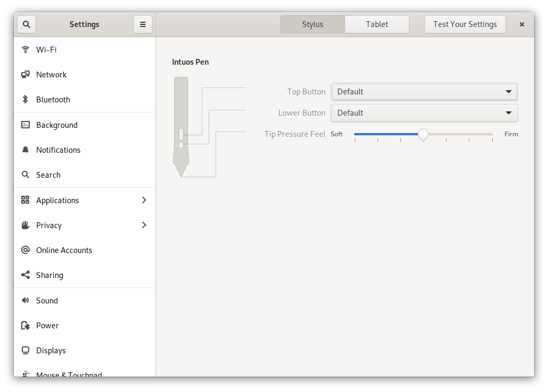
Task: Click the Privacy hand icon
Action: click(25, 225)
